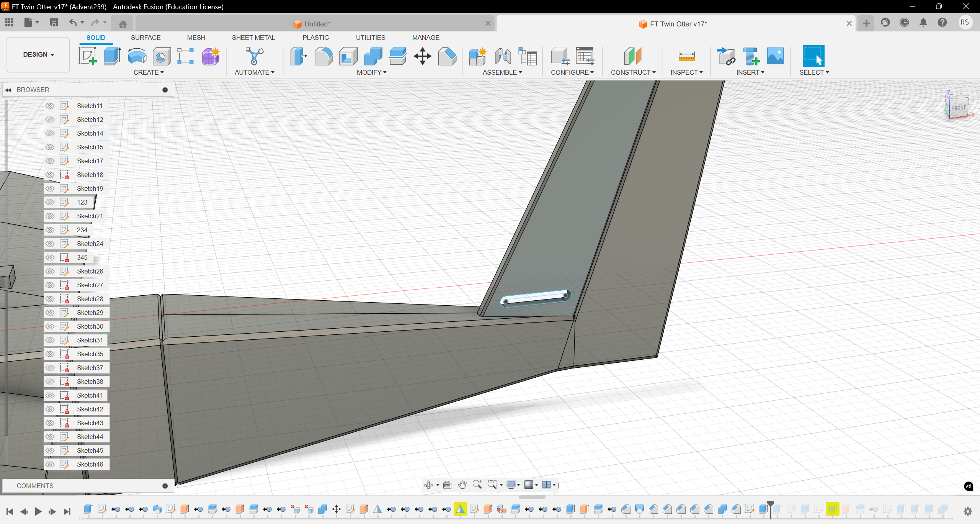Screen dimensions: 980x524
Task: Select the New Component tool
Action: pyautogui.click(x=478, y=56)
